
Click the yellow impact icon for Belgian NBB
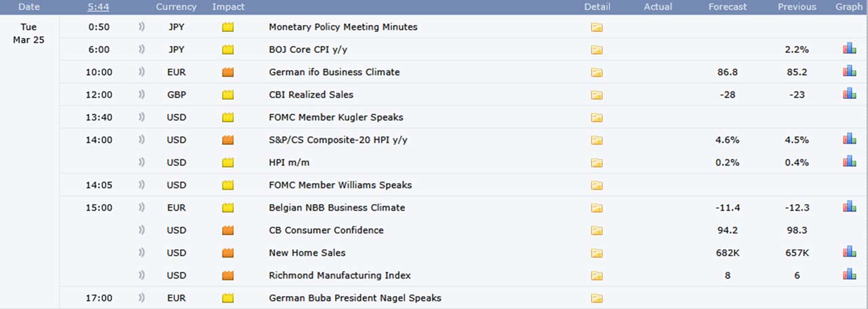pyautogui.click(x=228, y=207)
